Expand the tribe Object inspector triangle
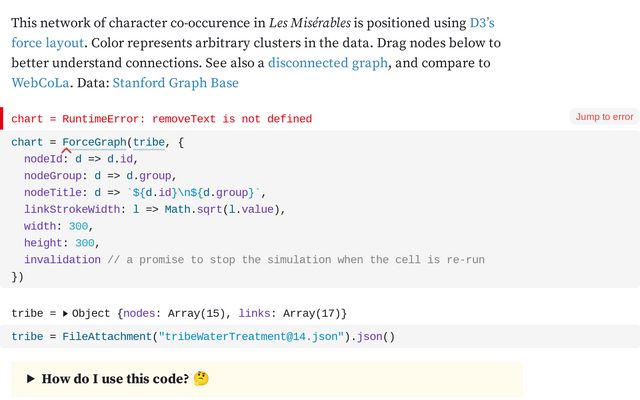 66,313
